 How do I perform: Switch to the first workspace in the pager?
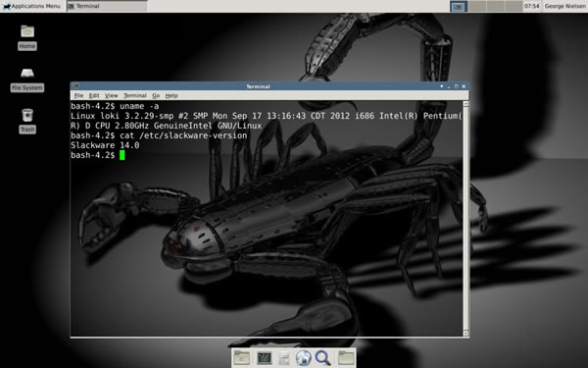pos(459,6)
